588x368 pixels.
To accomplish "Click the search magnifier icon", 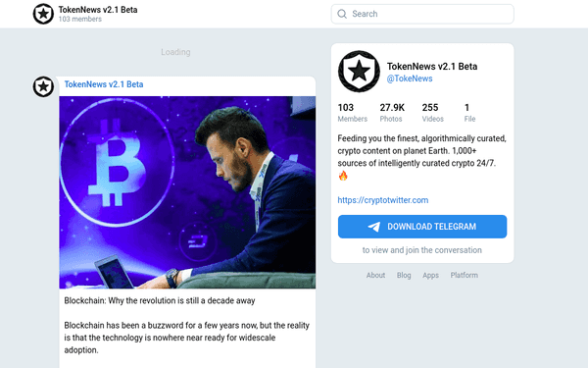I will [342, 14].
